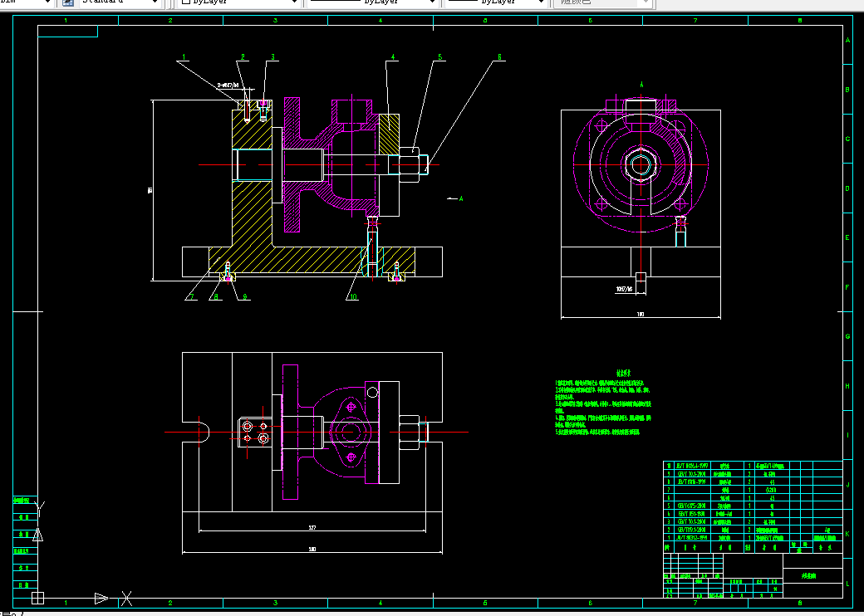The width and height of the screenshot is (864, 616).
Task: Select part balloon number 2
Action: click(243, 57)
